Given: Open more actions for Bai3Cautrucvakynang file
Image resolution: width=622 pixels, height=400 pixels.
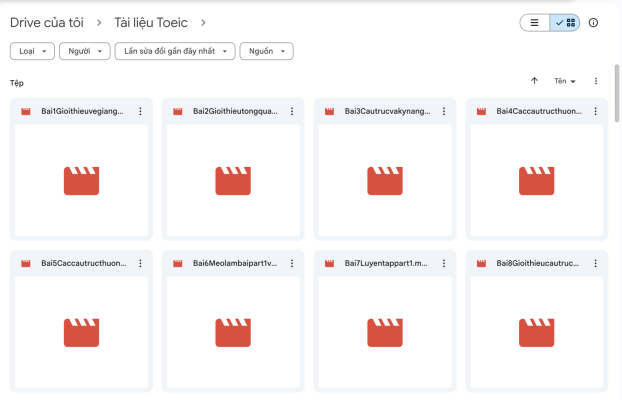Looking at the screenshot, I should [443, 112].
